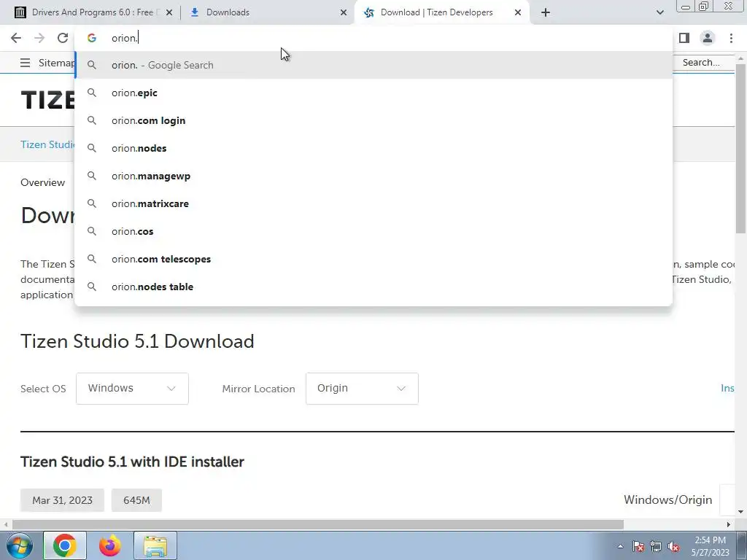
Task: Click the muted volume tray icon
Action: (673, 546)
